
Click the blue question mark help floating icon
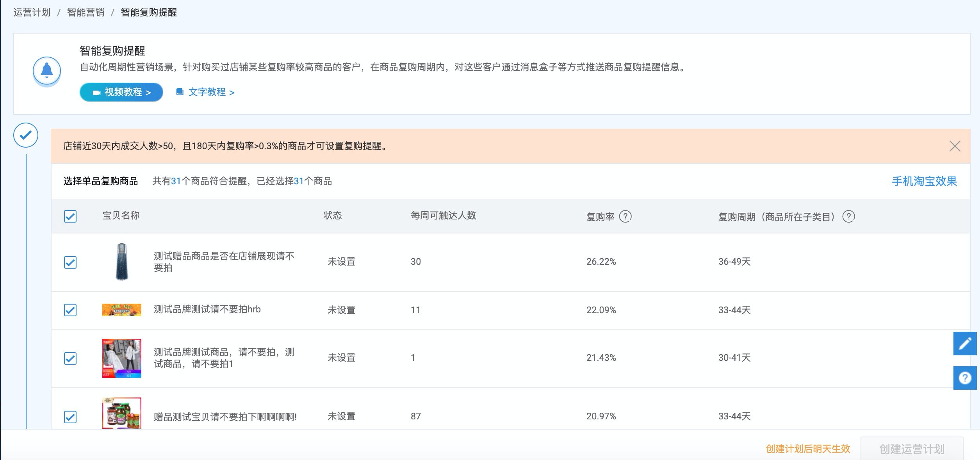965,378
